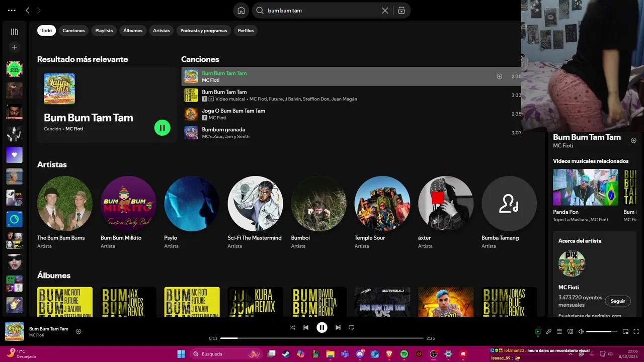Open Connect to a device icon
This screenshot has width=644, height=362.
[570, 332]
